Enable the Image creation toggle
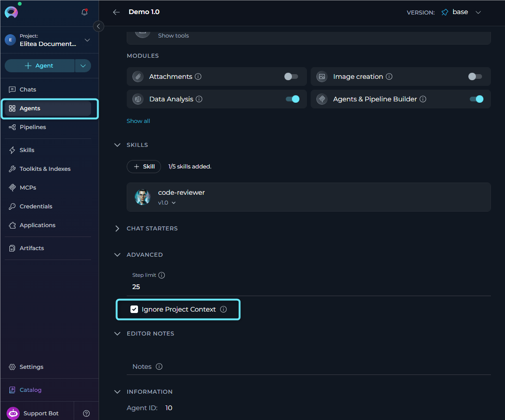The height and width of the screenshot is (420, 505). coord(475,76)
